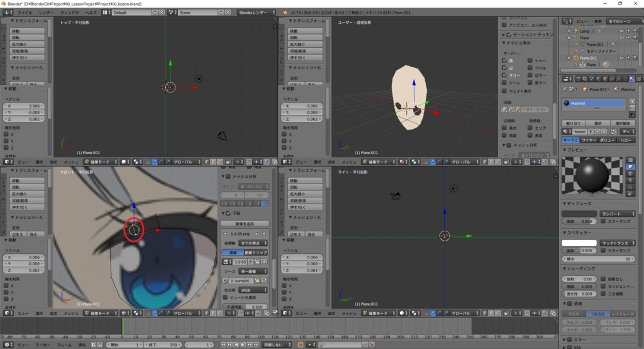This screenshot has width=644, height=349.
Task: Add a new screen layout with plus icon
Action: coord(155,13)
